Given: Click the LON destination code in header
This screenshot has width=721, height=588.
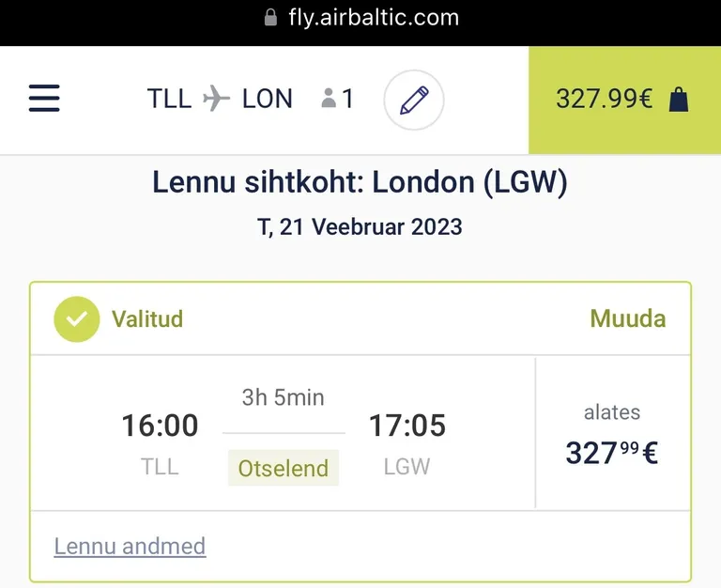Looking at the screenshot, I should click(268, 99).
